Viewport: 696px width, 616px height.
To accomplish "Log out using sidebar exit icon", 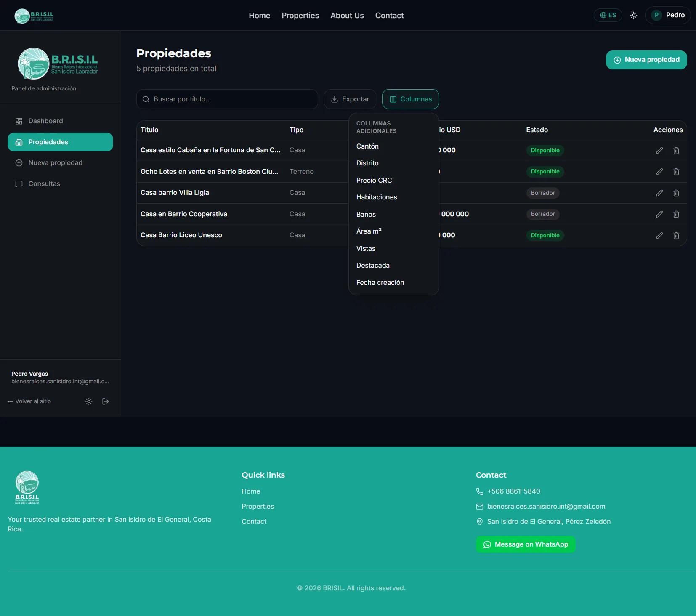I will [106, 401].
